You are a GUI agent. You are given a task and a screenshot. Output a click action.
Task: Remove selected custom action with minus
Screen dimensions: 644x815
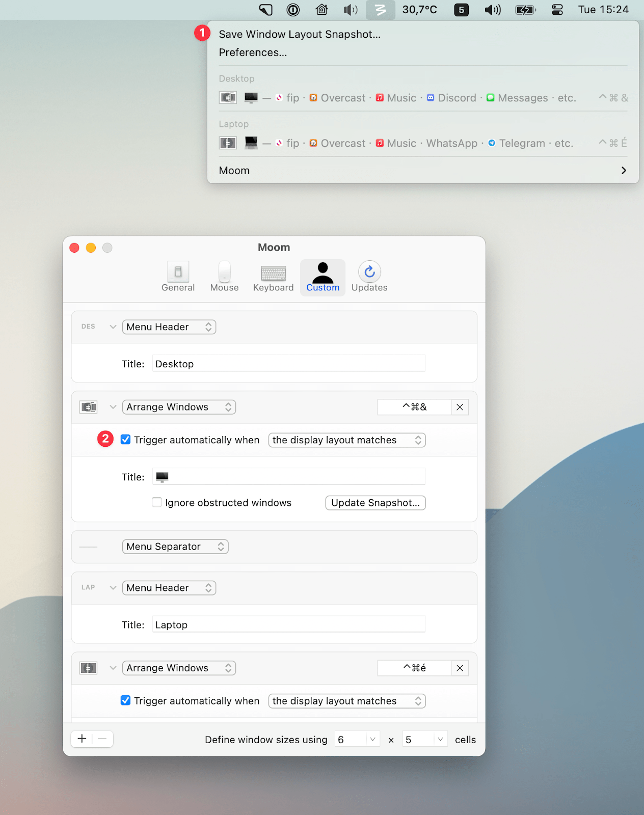point(102,739)
